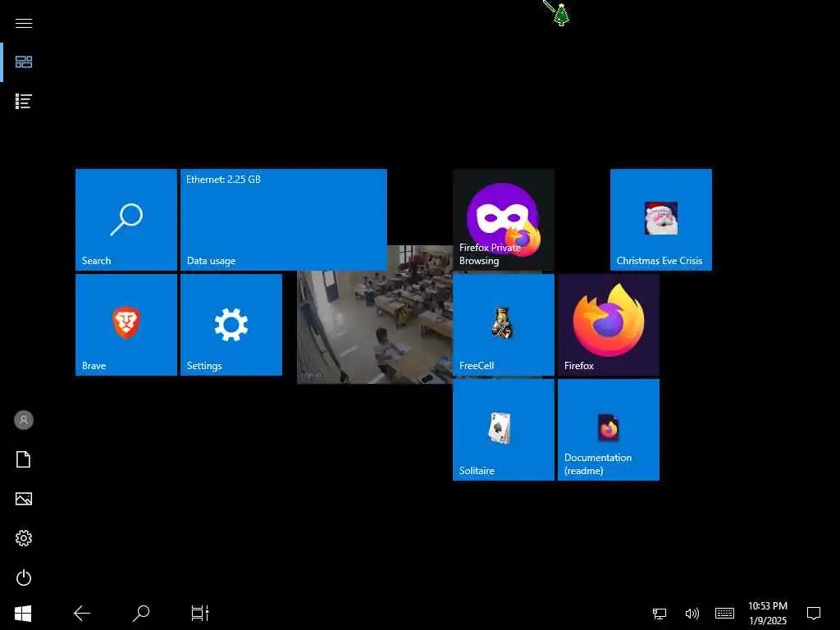Open the Action Center notifications icon
840x630 pixels.
814,614
